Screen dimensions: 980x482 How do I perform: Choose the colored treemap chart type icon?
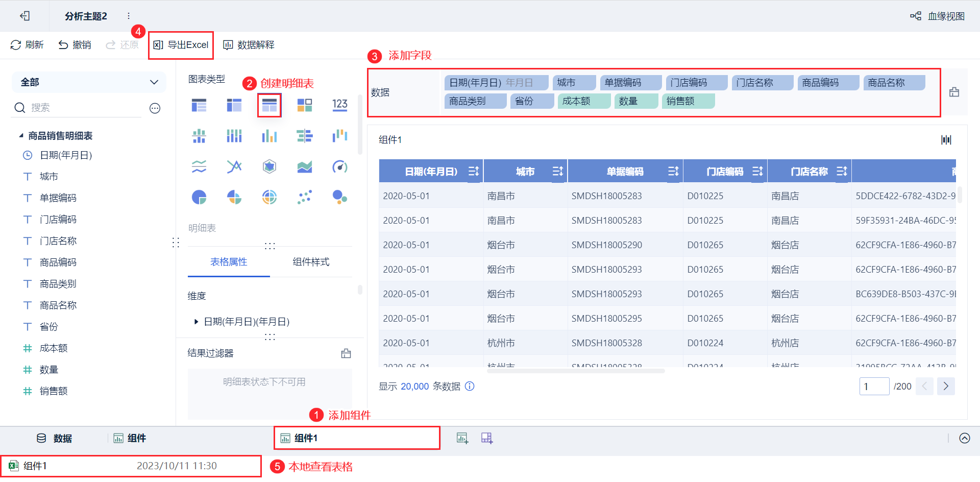click(305, 105)
